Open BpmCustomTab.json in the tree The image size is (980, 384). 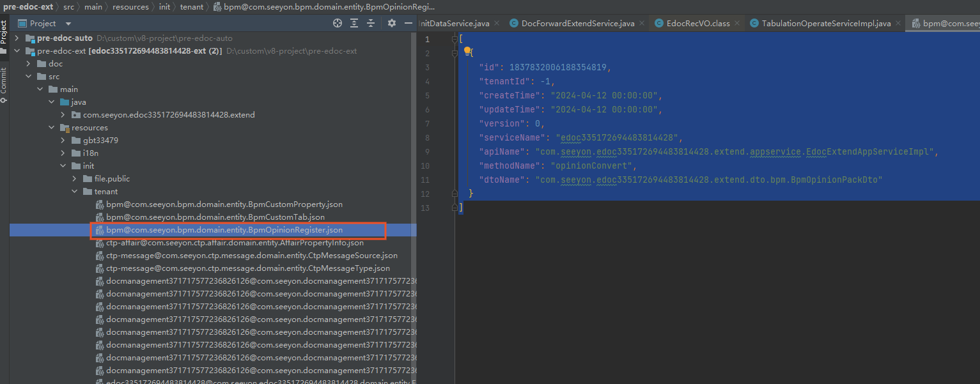pos(215,217)
